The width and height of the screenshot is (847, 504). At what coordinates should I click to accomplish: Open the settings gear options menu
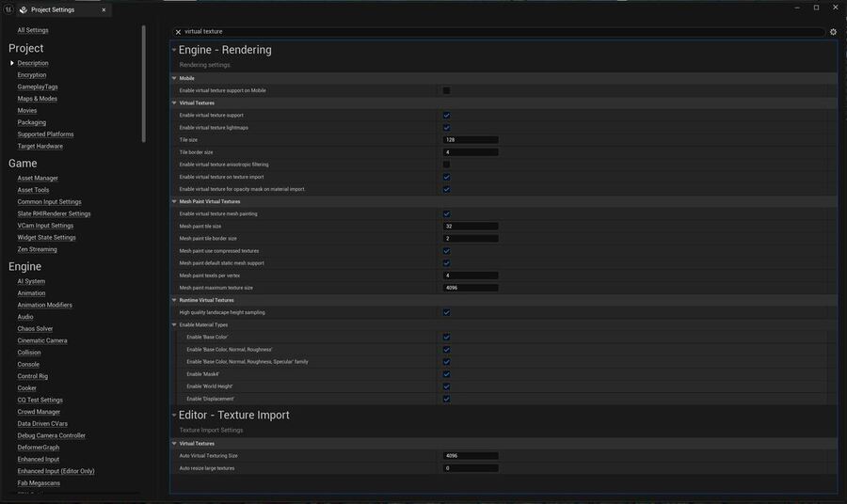[833, 32]
